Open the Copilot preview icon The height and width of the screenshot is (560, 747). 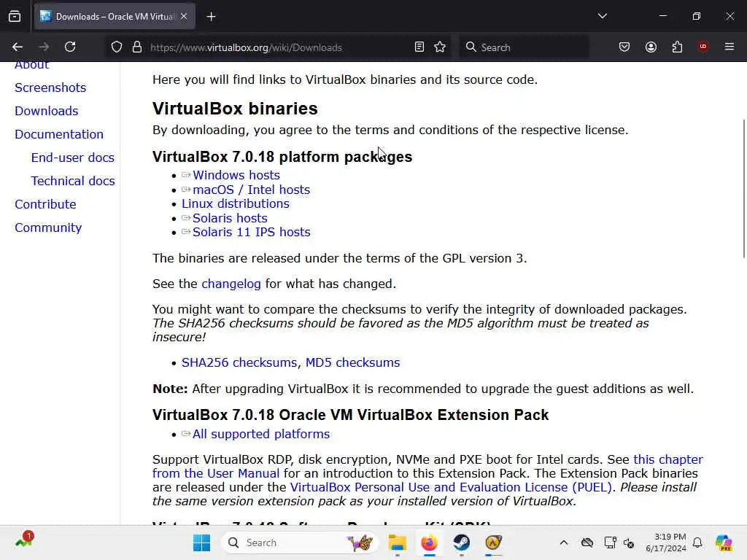pos(724,542)
